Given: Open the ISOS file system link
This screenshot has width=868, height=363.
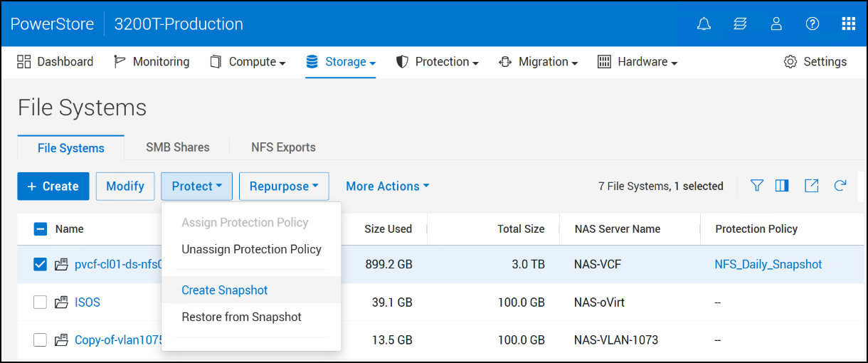Looking at the screenshot, I should (88, 302).
